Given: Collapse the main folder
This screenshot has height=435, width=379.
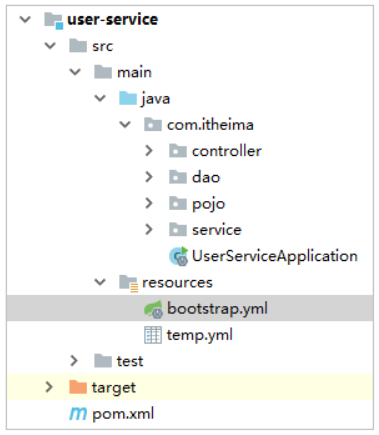Looking at the screenshot, I should tap(75, 72).
